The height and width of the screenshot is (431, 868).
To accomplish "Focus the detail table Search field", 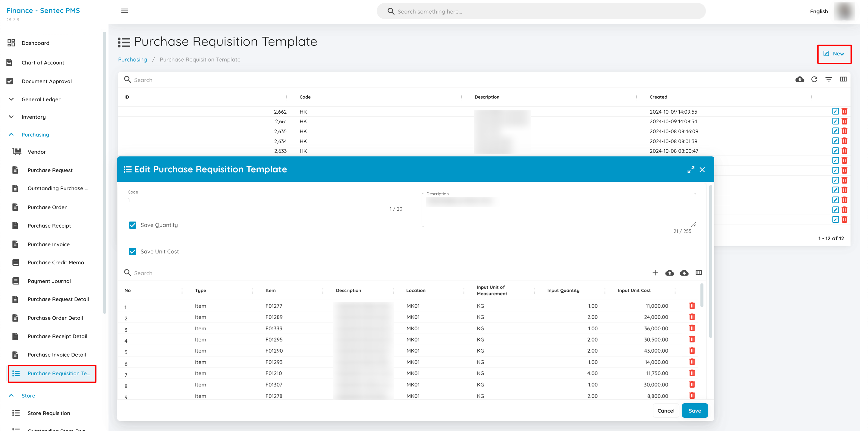I will (x=384, y=273).
